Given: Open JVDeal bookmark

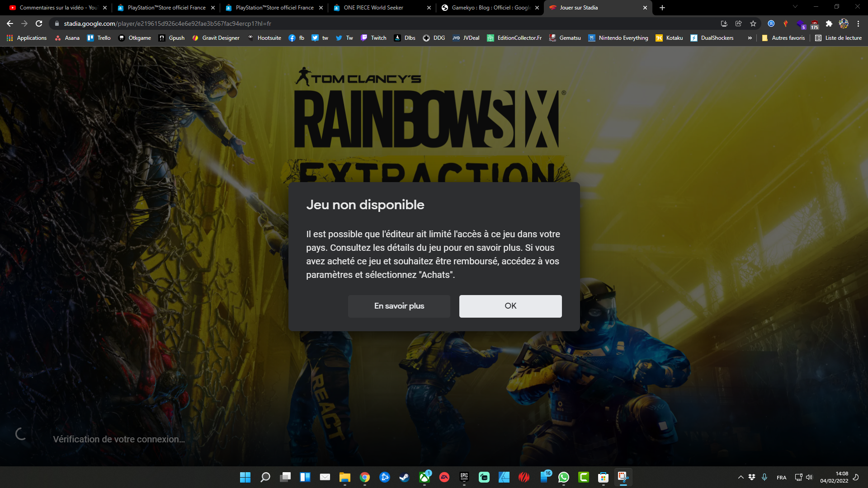Looking at the screenshot, I should click(466, 38).
